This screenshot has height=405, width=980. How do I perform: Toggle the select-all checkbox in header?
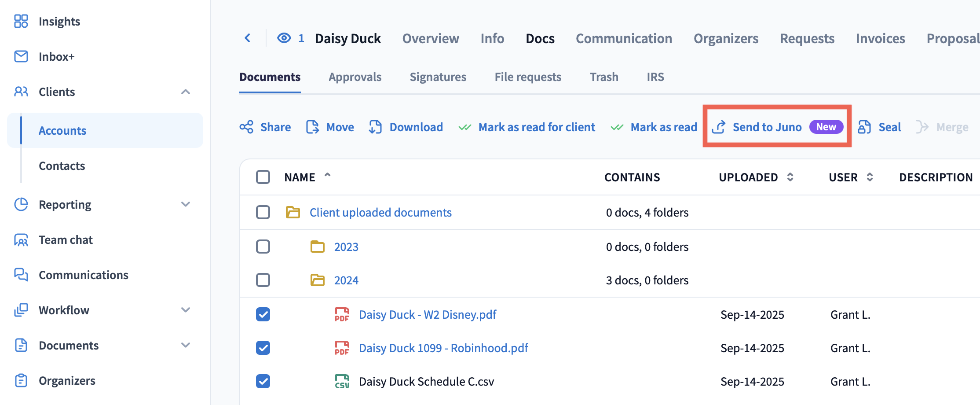coord(263,177)
